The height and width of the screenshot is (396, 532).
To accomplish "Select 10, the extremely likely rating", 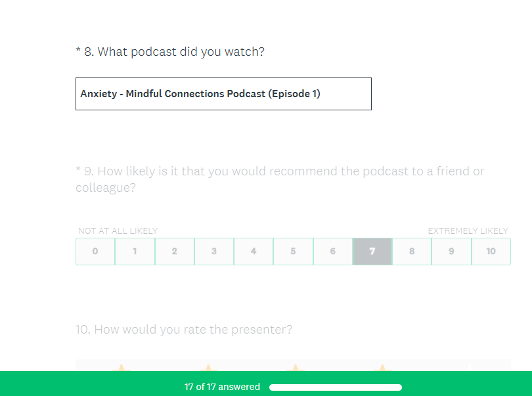I will tap(491, 252).
